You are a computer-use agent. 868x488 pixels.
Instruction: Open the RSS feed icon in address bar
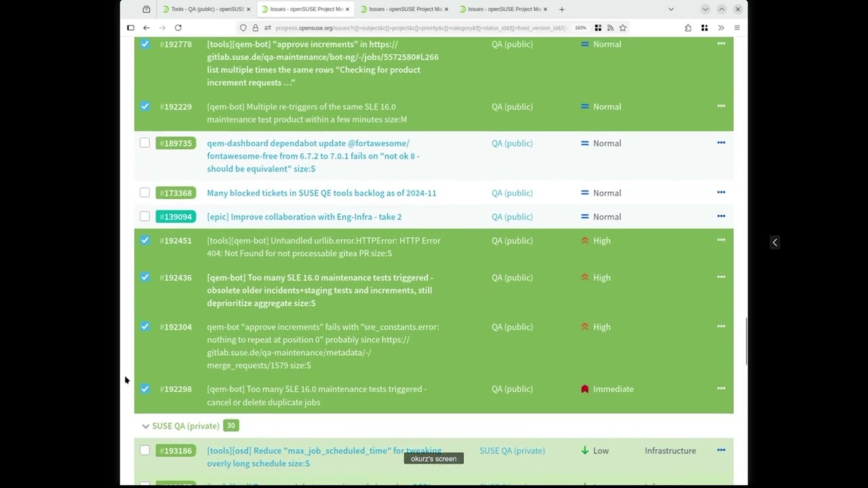(x=610, y=28)
